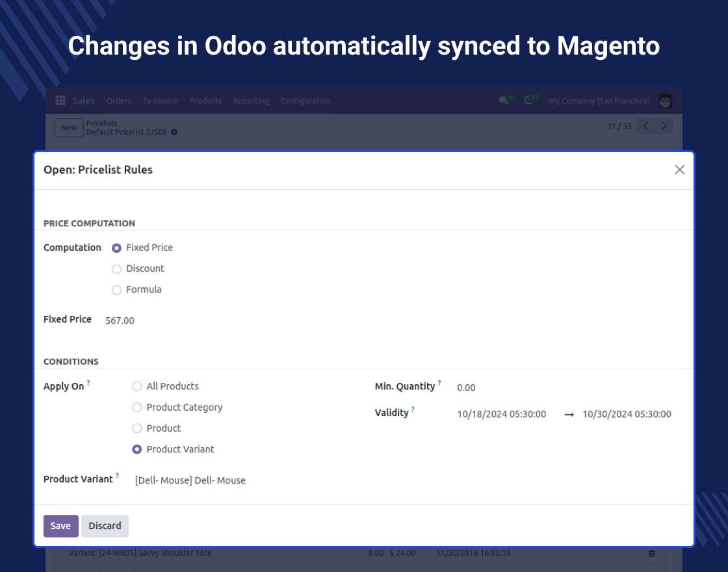728x572 pixels.
Task: Edit the Fixed Price value 567.00
Action: (120, 321)
